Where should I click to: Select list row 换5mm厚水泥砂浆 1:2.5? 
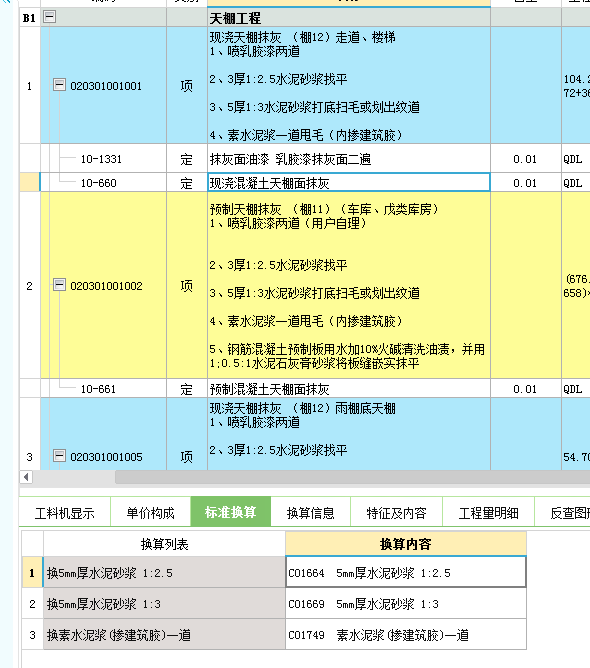coord(164,573)
